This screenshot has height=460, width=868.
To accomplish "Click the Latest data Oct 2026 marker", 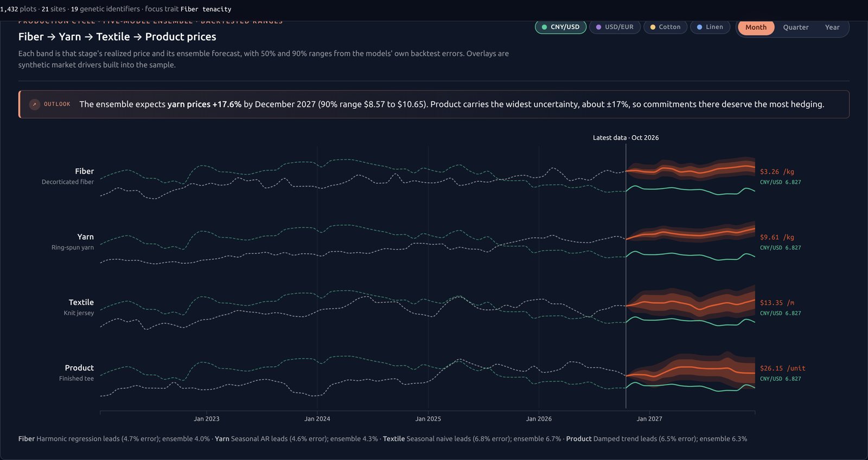I will tap(626, 138).
